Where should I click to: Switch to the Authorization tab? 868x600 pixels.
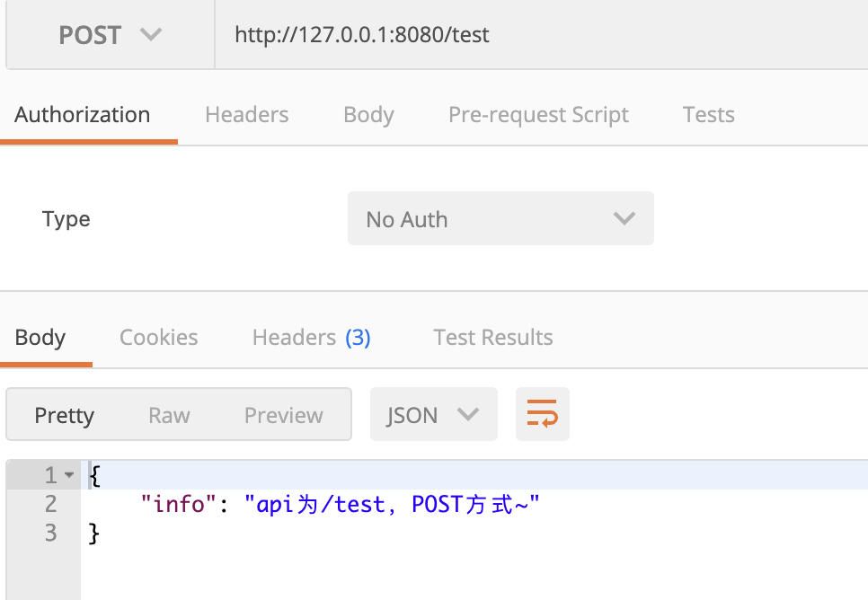[x=83, y=115]
